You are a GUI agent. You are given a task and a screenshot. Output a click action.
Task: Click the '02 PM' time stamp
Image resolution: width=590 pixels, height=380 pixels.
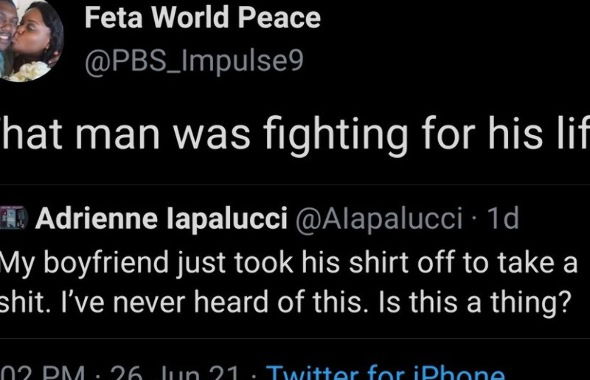pyautogui.click(x=42, y=372)
